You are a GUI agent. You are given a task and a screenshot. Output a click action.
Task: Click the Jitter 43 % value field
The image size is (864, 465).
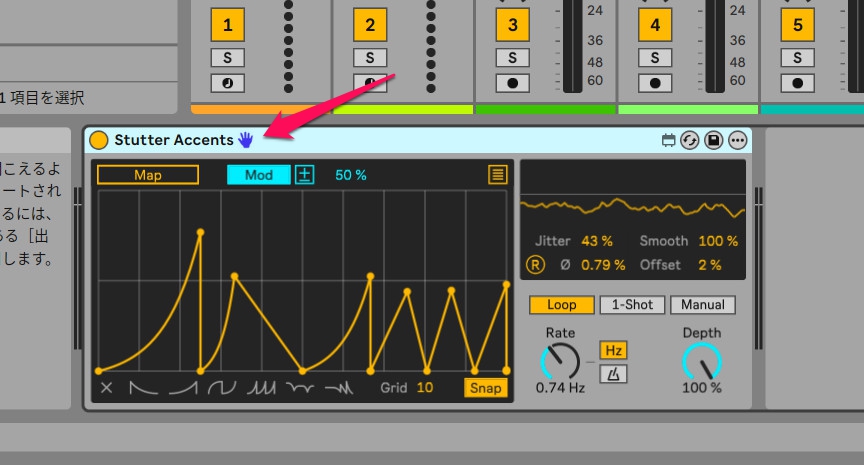[x=596, y=241]
